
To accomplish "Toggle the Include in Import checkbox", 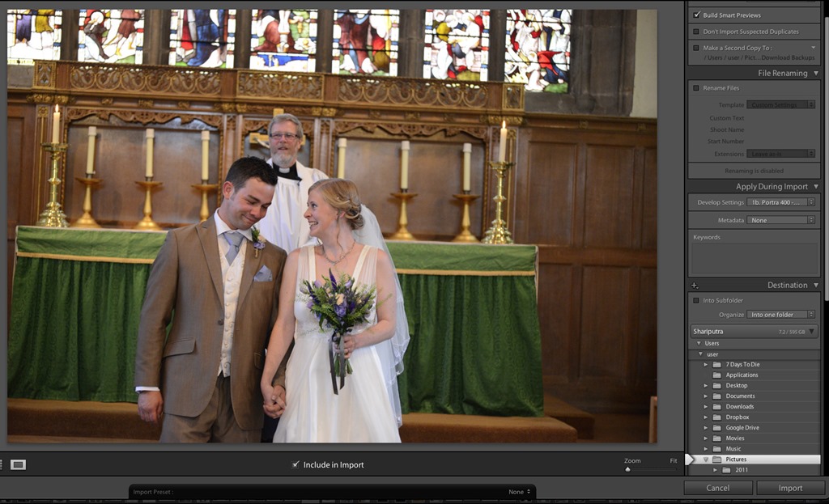I will tap(295, 465).
